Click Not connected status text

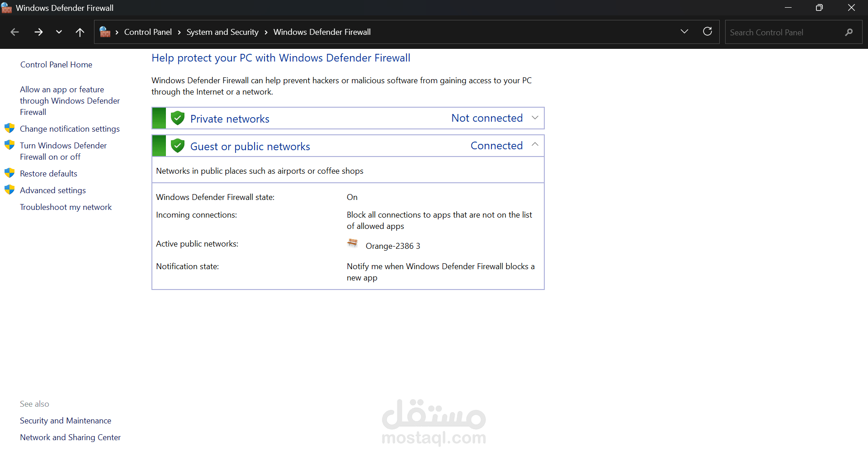point(487,118)
